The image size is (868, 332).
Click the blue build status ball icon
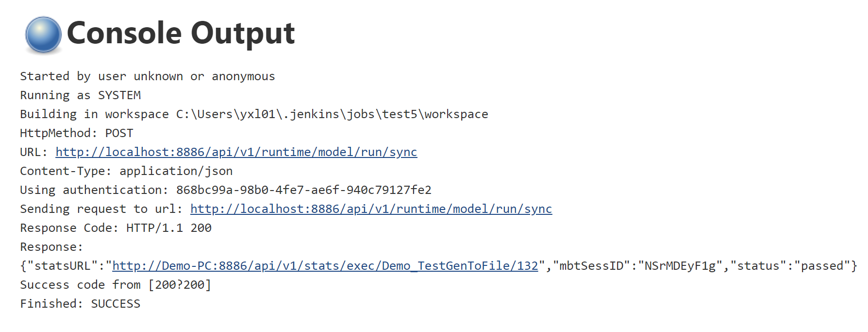(43, 35)
